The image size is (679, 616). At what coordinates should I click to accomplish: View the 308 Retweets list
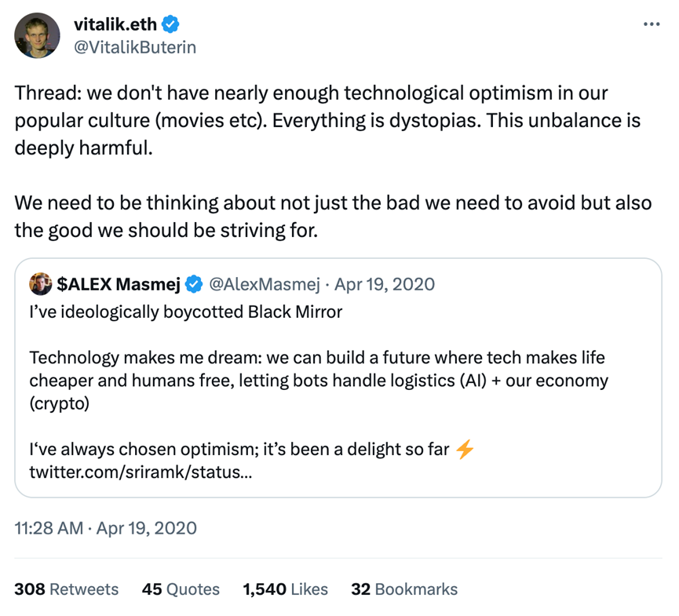[67, 589]
